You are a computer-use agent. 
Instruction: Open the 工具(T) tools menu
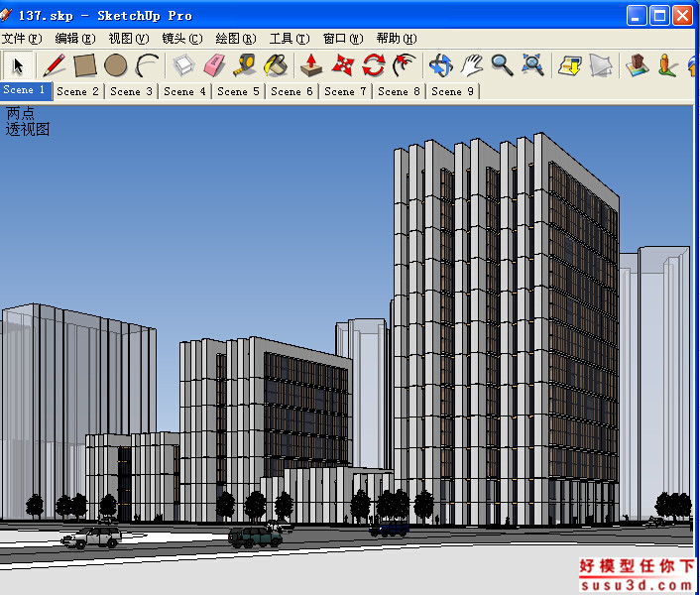(x=290, y=39)
